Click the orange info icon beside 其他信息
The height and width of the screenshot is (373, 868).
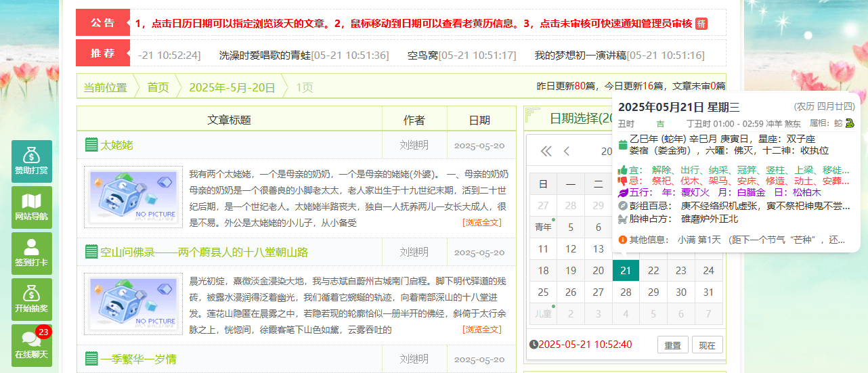point(623,240)
